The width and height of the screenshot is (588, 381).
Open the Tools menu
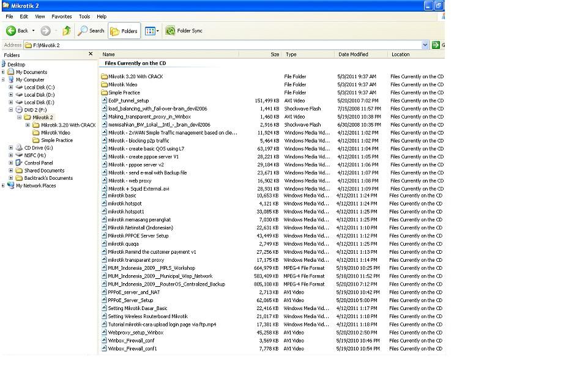tap(84, 17)
